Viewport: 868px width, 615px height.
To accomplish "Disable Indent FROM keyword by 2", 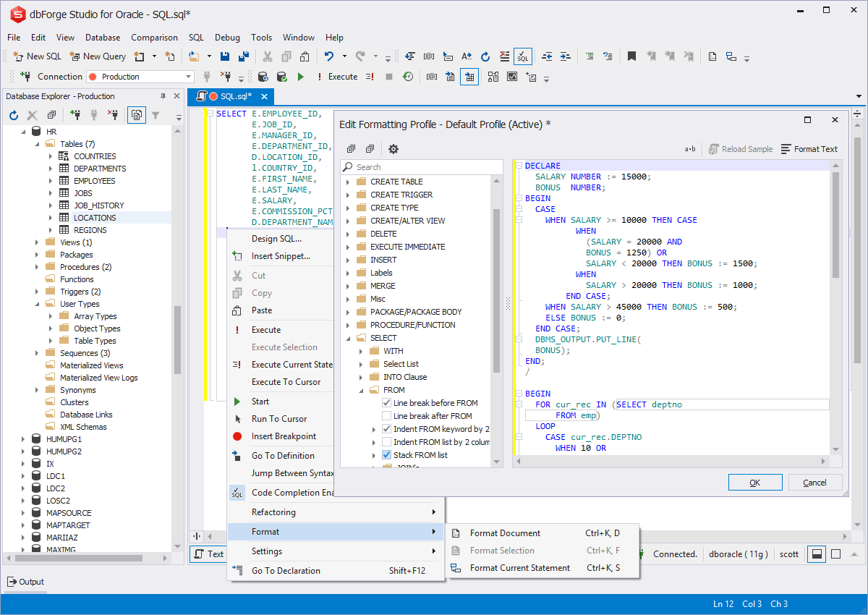I will coord(387,428).
